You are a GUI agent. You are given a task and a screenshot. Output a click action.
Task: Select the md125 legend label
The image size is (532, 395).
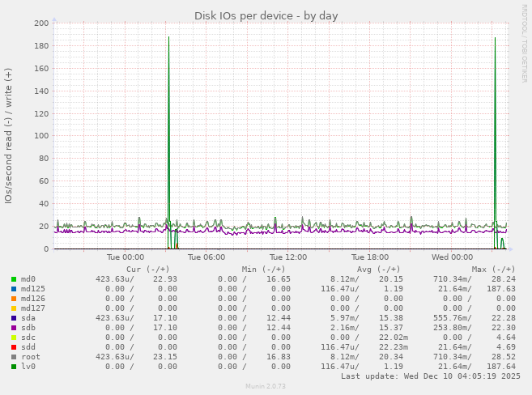click(33, 289)
